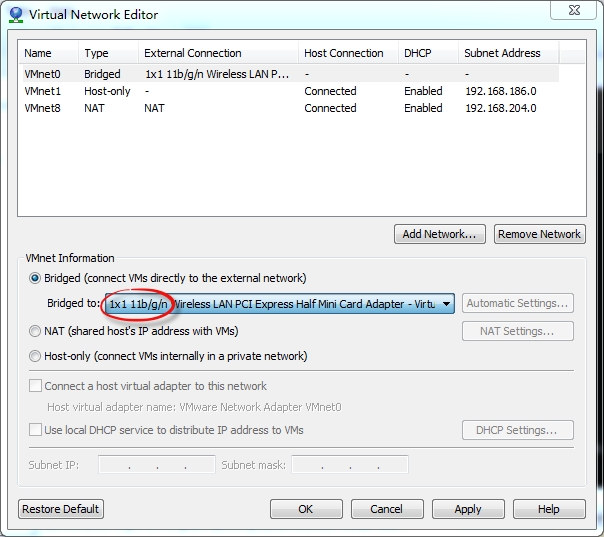Select the NAT shared host's IP option

pyautogui.click(x=35, y=331)
